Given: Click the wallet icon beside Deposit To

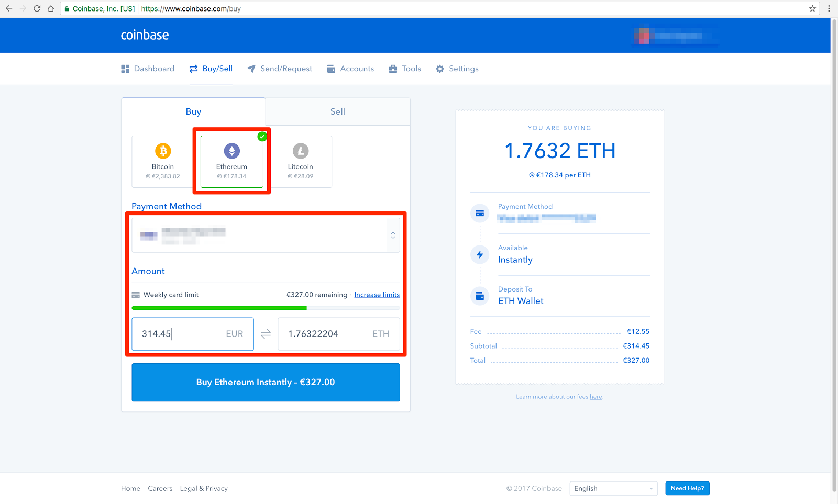Looking at the screenshot, I should [x=480, y=296].
